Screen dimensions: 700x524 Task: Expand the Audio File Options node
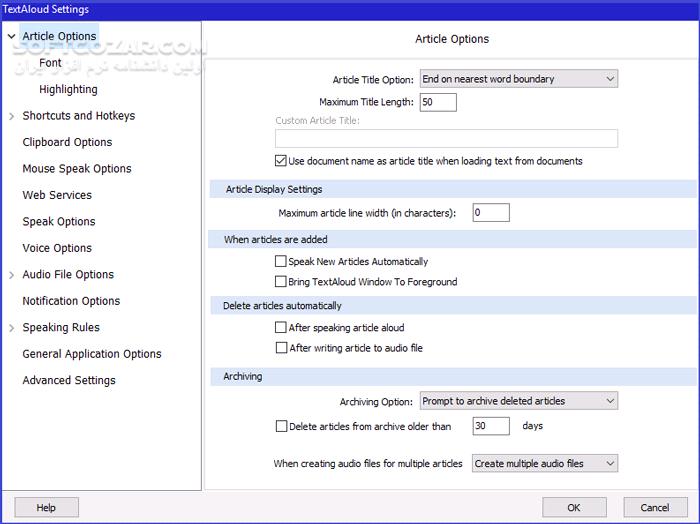pyautogui.click(x=12, y=275)
